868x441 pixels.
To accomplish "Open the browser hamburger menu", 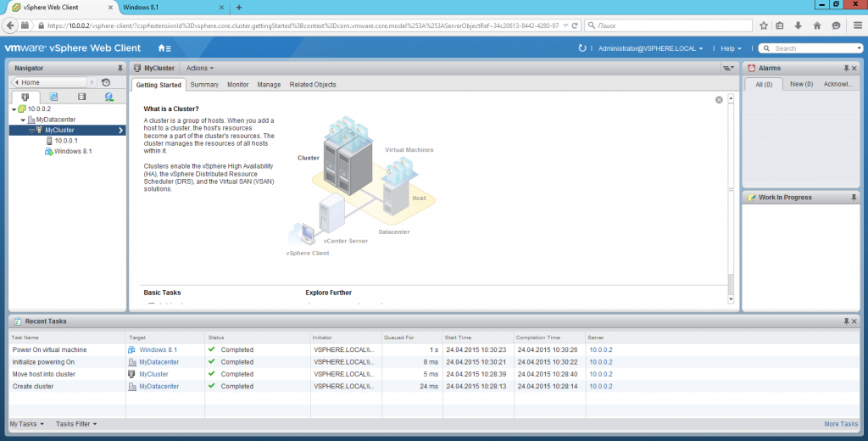I will click(858, 25).
